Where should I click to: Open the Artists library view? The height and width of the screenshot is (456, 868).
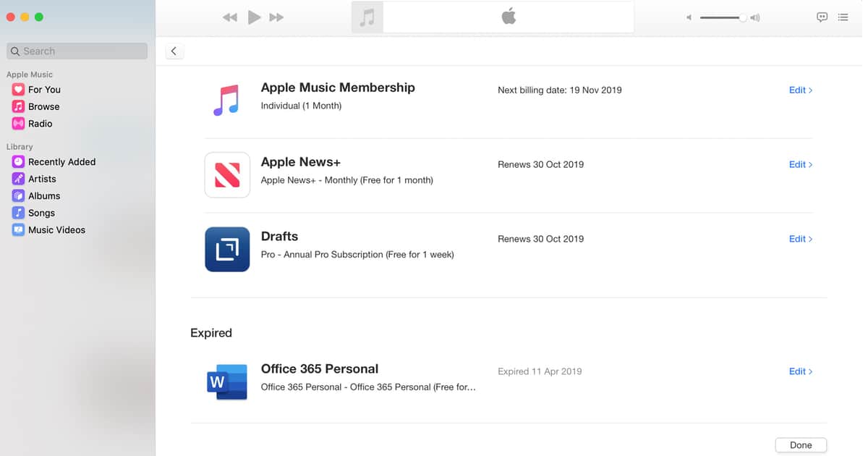42,179
